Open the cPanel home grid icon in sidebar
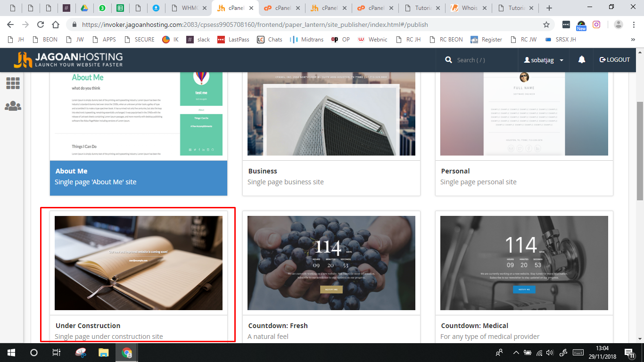The height and width of the screenshot is (362, 644). pyautogui.click(x=13, y=83)
